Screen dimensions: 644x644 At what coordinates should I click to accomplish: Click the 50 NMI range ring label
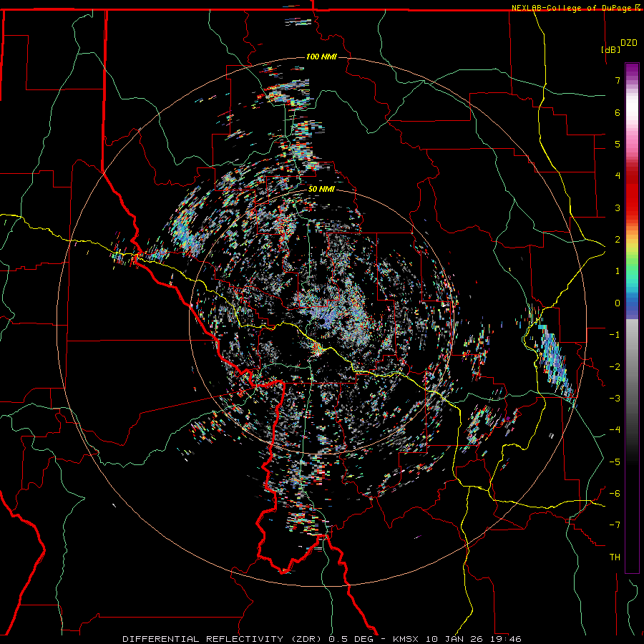[321, 189]
